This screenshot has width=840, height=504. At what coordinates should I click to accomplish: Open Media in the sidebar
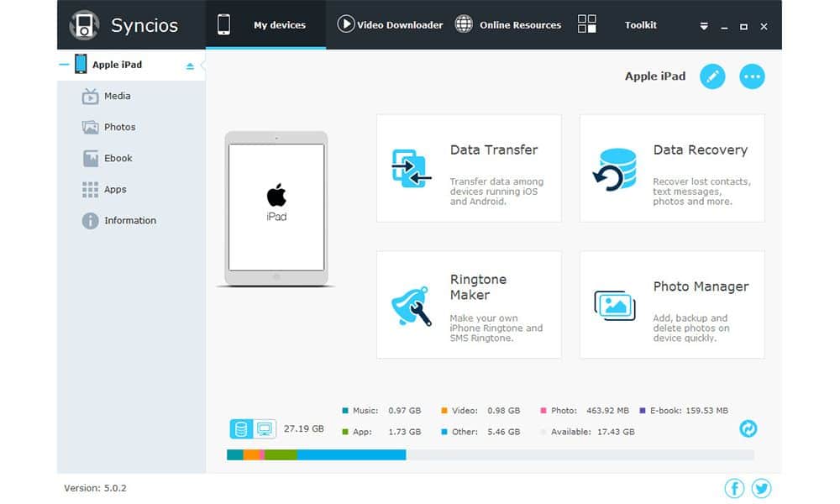click(x=131, y=96)
